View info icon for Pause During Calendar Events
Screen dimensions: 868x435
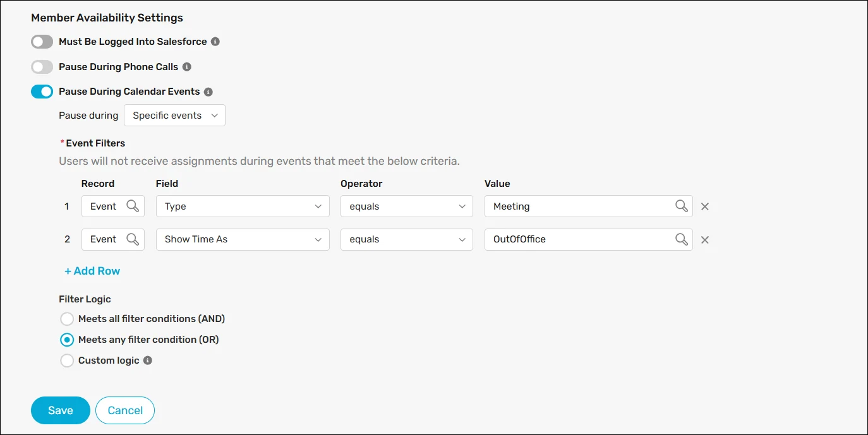(208, 92)
